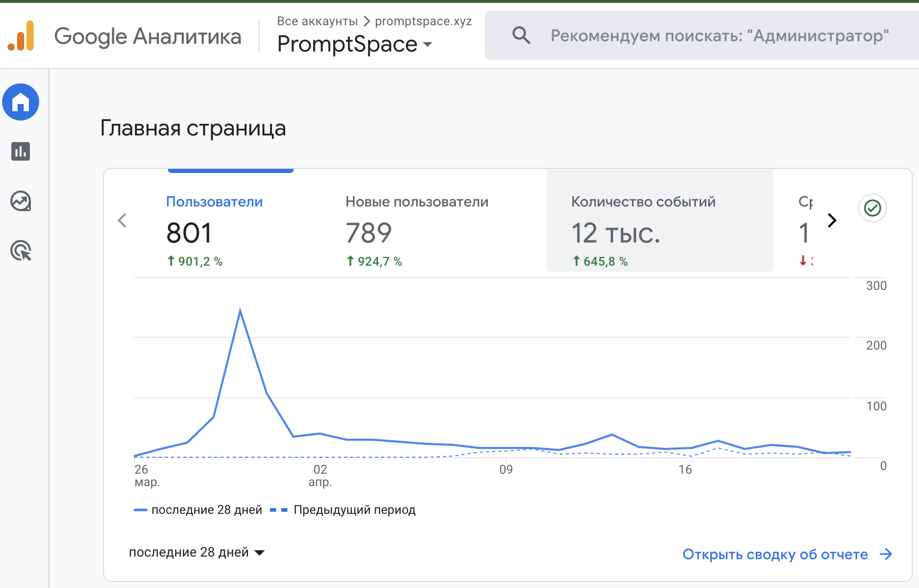Click the Google Analytics logo
Screen dimensions: 919x588
point(21,36)
